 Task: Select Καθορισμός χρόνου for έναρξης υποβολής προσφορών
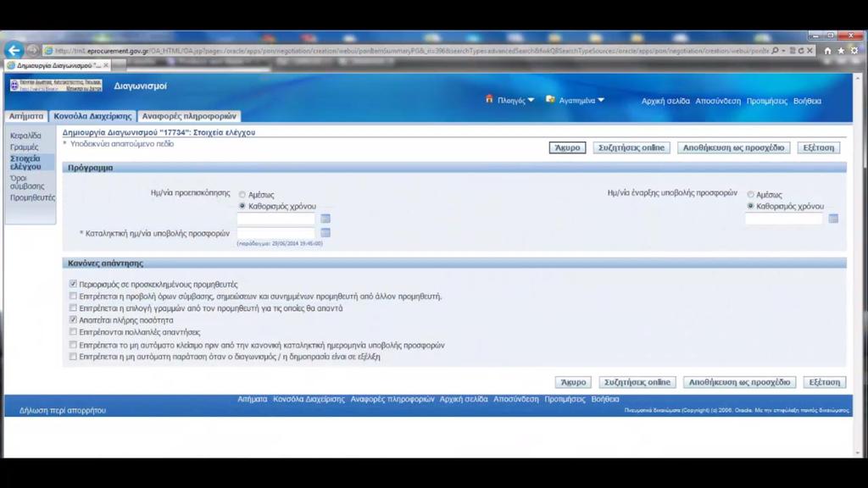[x=750, y=206]
